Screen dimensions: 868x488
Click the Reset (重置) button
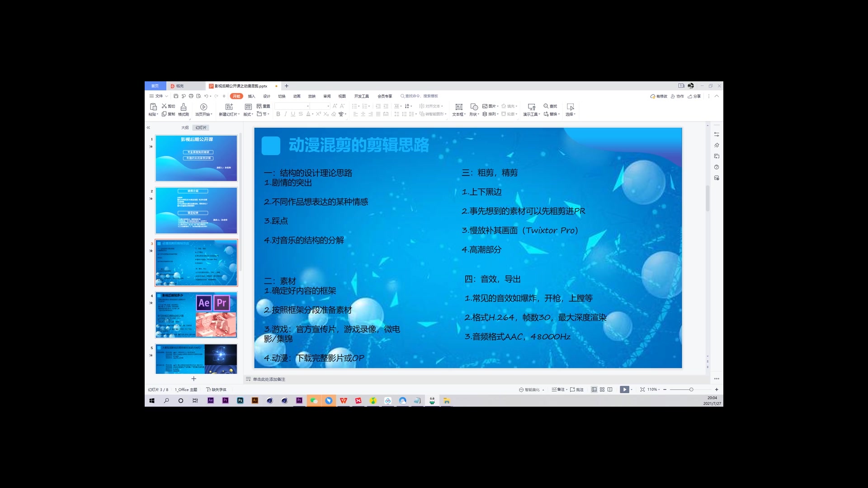coord(263,106)
